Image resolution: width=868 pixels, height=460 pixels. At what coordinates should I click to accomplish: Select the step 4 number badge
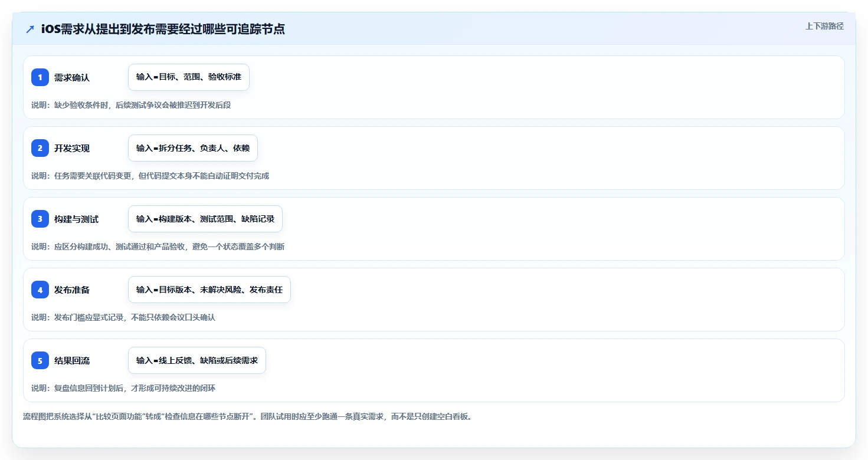(40, 290)
